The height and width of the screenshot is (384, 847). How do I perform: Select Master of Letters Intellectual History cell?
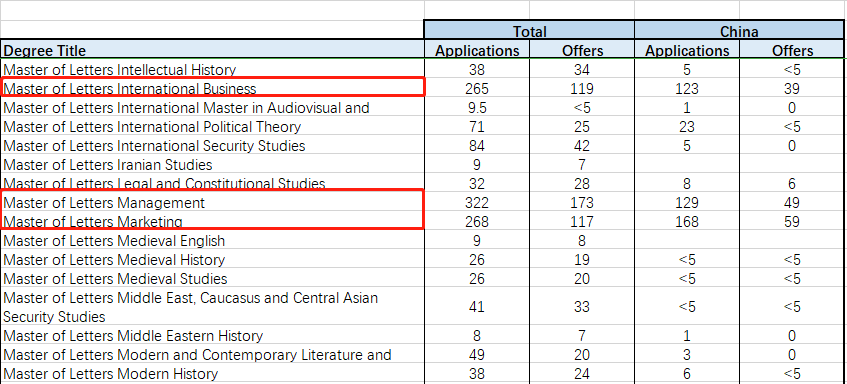click(212, 69)
